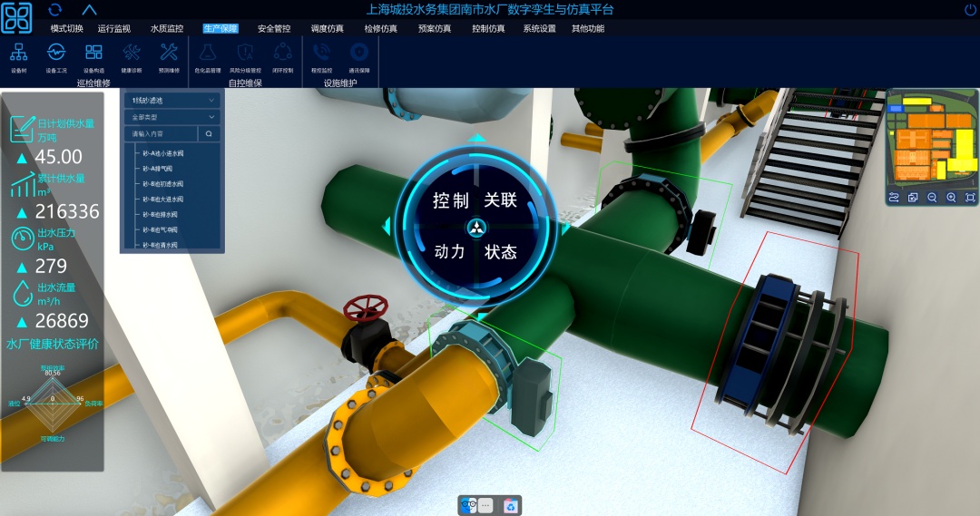This screenshot has height=516, width=980.
Task: Click the 请输入内容 search input field
Action: coord(162,133)
